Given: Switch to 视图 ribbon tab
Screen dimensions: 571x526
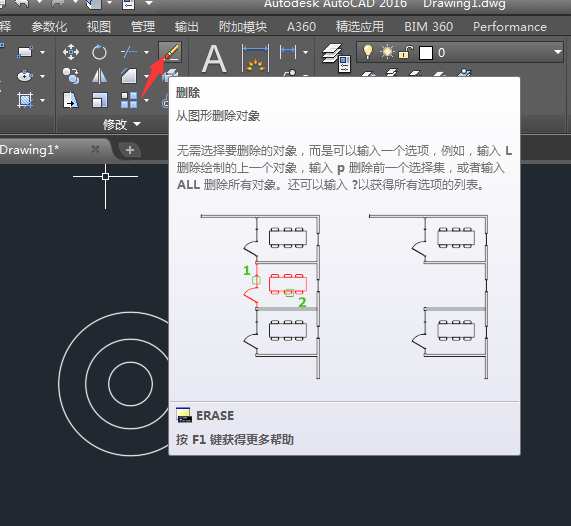Looking at the screenshot, I should pos(99,27).
